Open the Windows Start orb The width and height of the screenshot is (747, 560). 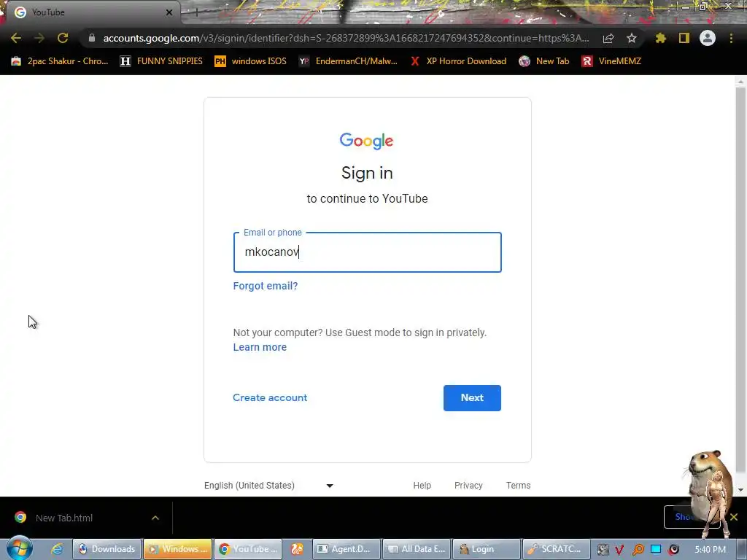click(19, 548)
